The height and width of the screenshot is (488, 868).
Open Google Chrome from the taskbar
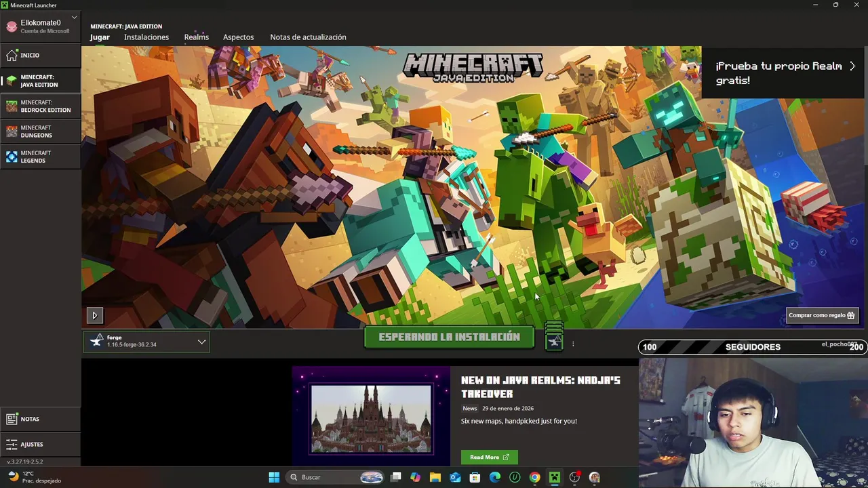pyautogui.click(x=534, y=477)
